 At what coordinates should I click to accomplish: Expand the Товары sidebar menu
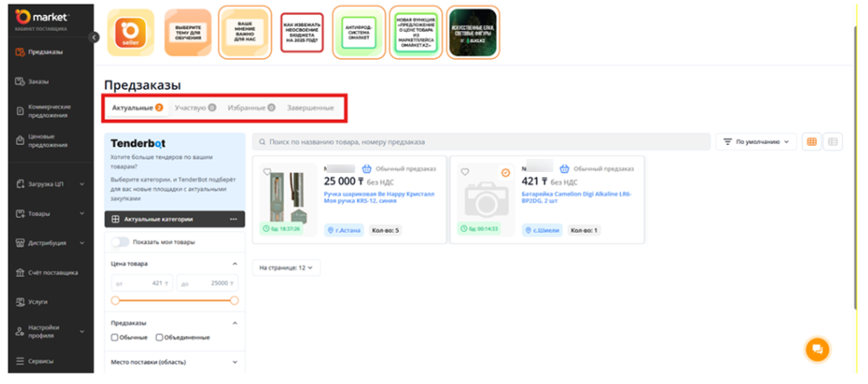click(47, 214)
